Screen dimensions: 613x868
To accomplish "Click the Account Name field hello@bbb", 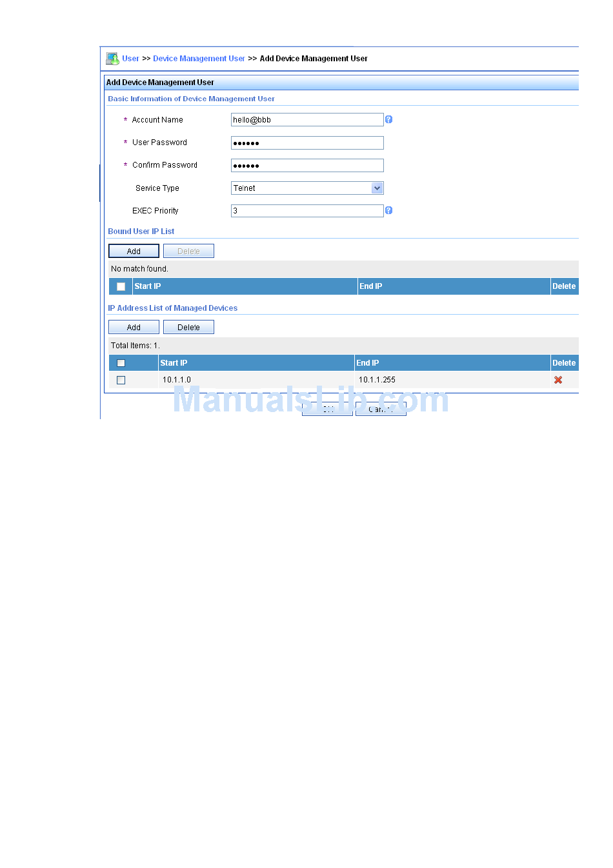I will (x=307, y=120).
